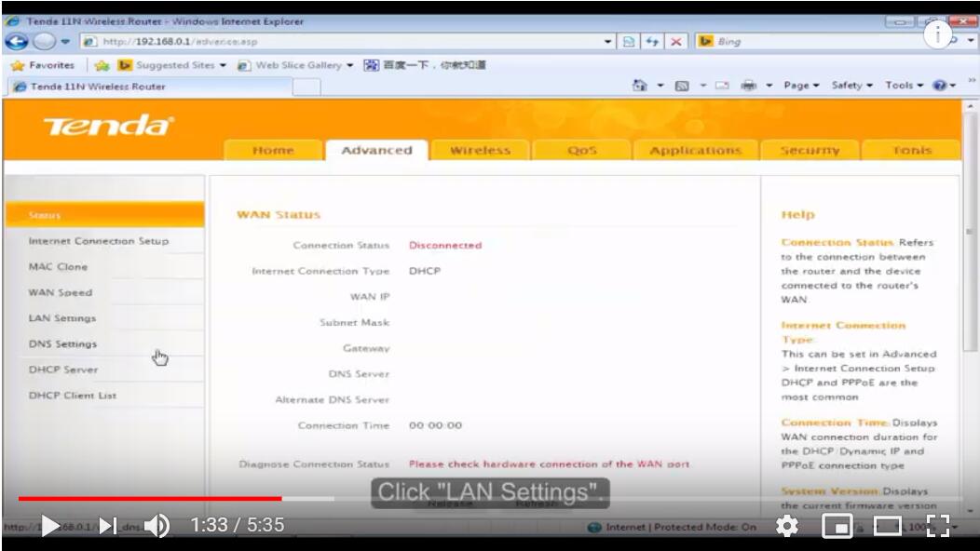Enter fullscreen with the fullscreen icon
Screen dimensions: 980x551
pyautogui.click(x=937, y=527)
